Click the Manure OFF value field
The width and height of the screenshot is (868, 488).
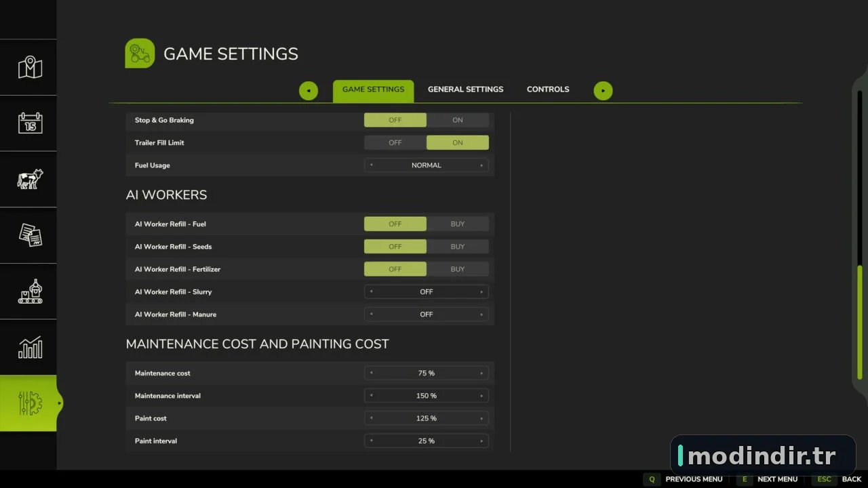pyautogui.click(x=427, y=314)
